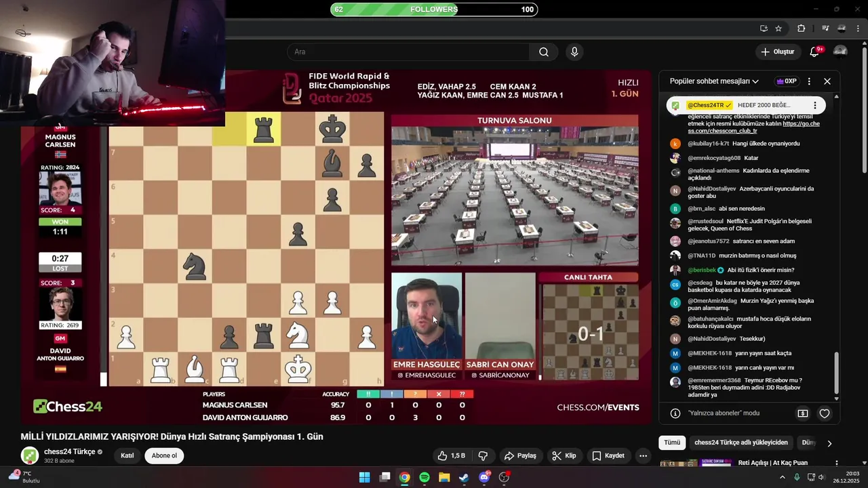Open the Chrome extensions puzzle icon
Screen dimensions: 868x488
(x=802, y=28)
